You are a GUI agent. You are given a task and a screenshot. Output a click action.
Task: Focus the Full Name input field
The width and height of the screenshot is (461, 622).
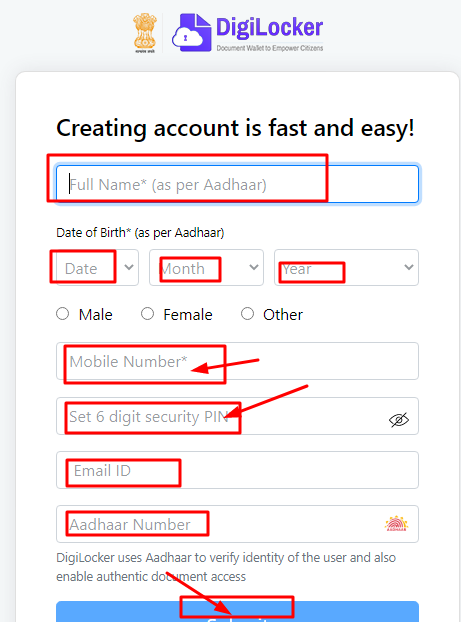[x=237, y=184]
